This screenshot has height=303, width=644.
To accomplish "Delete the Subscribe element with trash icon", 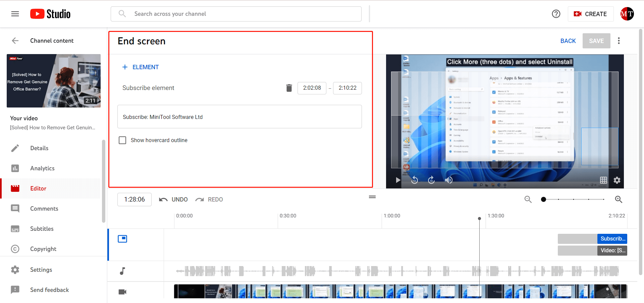I will tap(289, 88).
